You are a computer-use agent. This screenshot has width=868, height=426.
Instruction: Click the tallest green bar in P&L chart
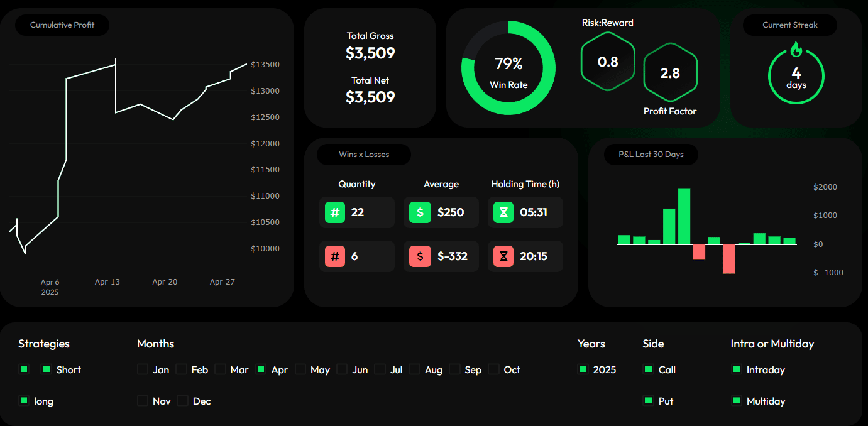coord(684,216)
